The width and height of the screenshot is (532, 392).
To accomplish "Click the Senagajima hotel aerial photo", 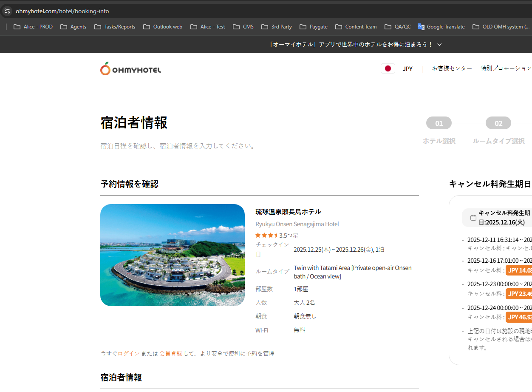I will pos(173,255).
